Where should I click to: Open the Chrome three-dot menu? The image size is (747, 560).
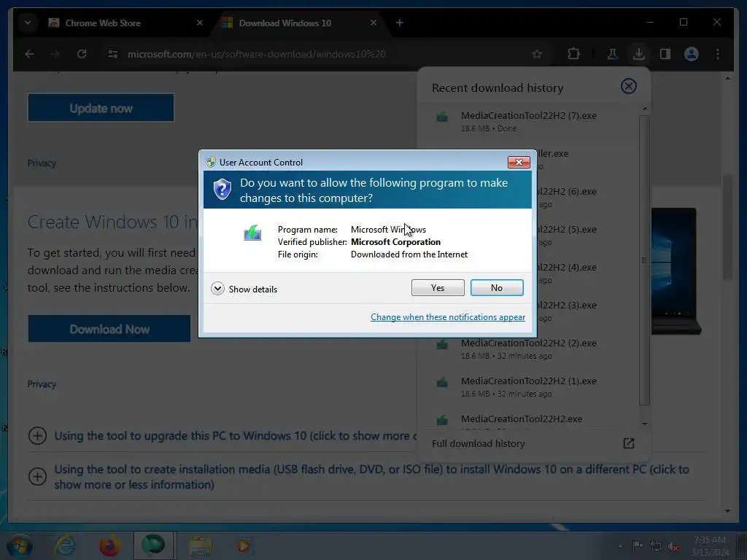[718, 54]
